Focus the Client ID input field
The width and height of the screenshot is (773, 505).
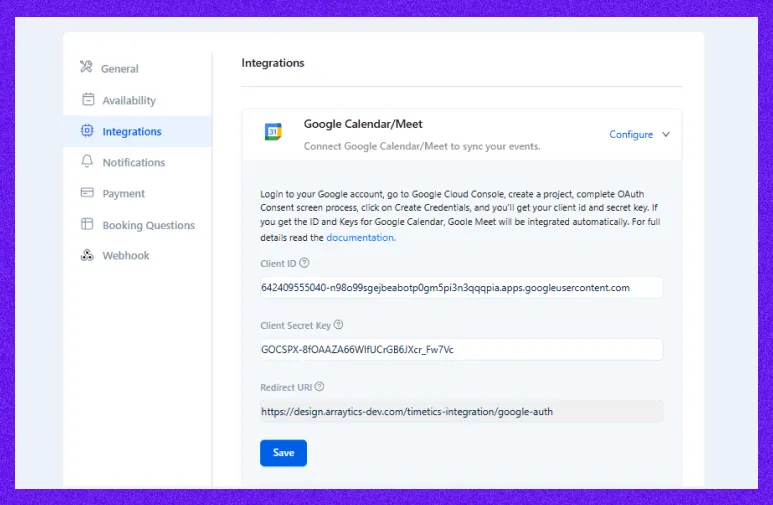pos(461,288)
